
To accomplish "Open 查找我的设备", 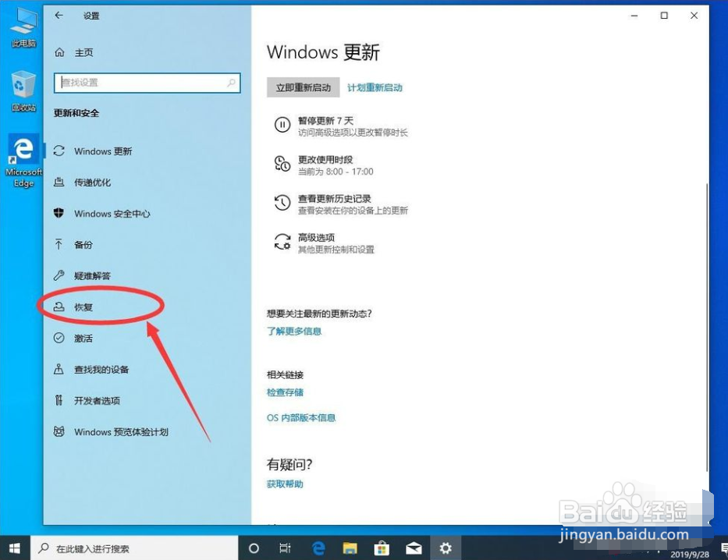I will [x=101, y=370].
